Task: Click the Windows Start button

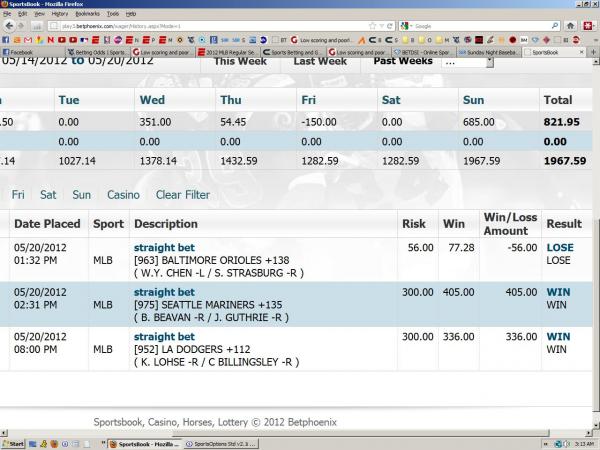Action: click(x=14, y=442)
